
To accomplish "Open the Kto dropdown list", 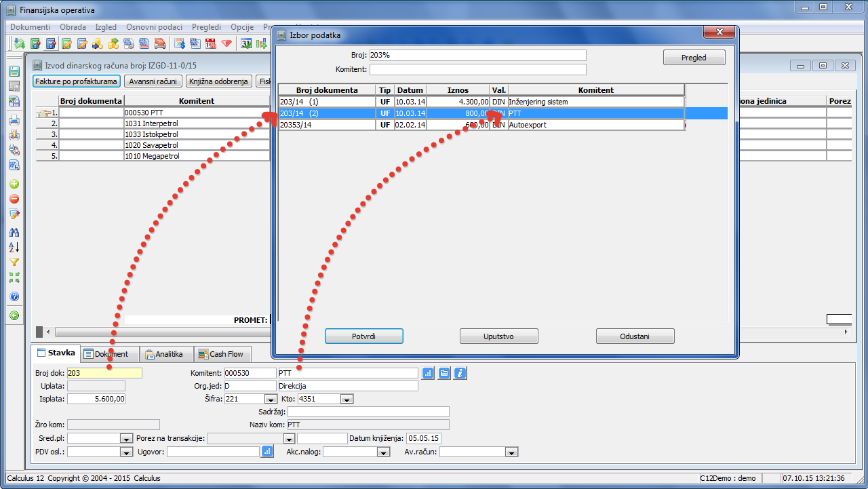I will 347,399.
